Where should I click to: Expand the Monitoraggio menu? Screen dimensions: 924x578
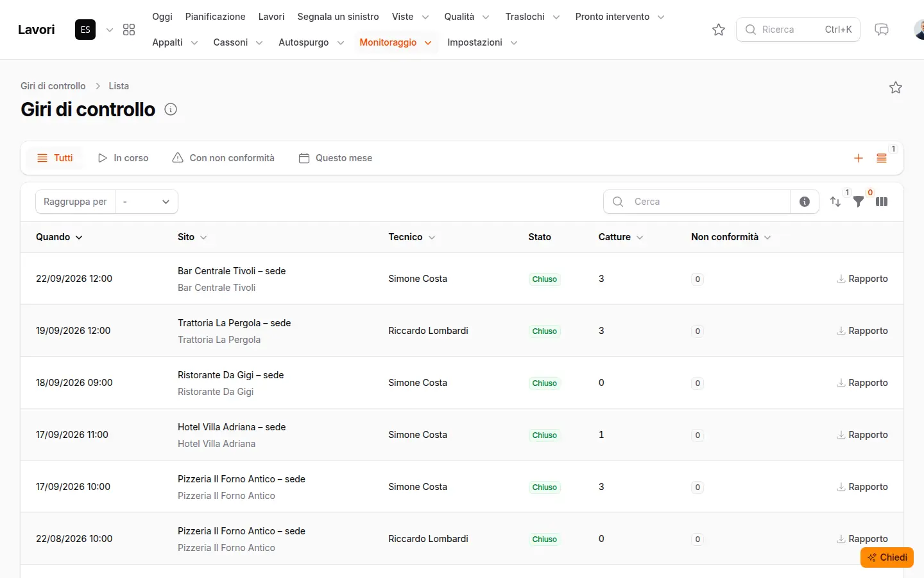(x=395, y=42)
